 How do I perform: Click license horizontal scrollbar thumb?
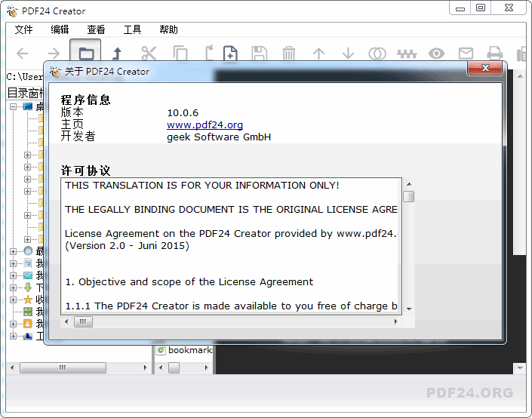[83, 321]
